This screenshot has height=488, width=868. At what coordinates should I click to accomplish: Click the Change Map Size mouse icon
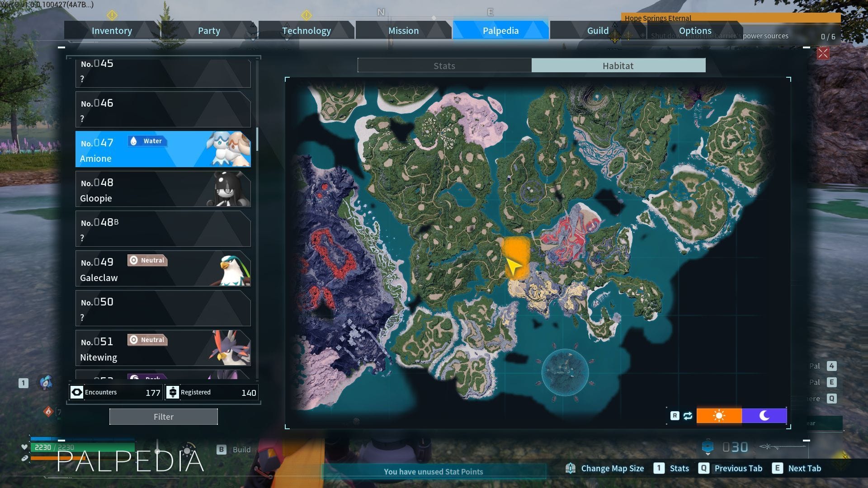coord(571,469)
